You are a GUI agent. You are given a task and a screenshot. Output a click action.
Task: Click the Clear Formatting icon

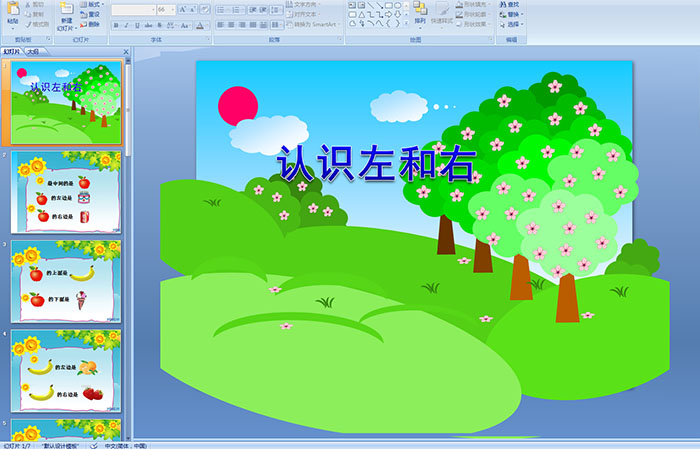coord(204,10)
